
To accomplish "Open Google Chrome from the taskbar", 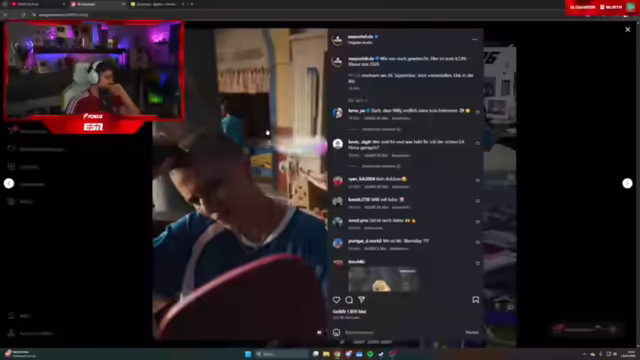I will pos(337,354).
